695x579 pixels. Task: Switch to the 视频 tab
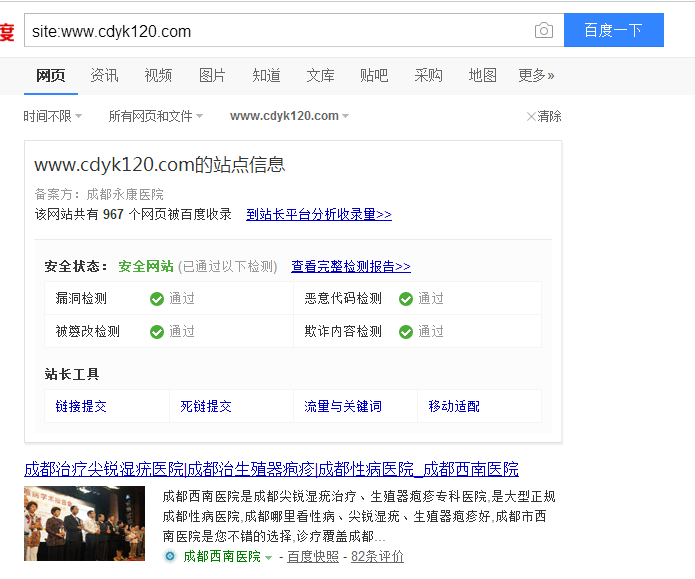point(158,75)
